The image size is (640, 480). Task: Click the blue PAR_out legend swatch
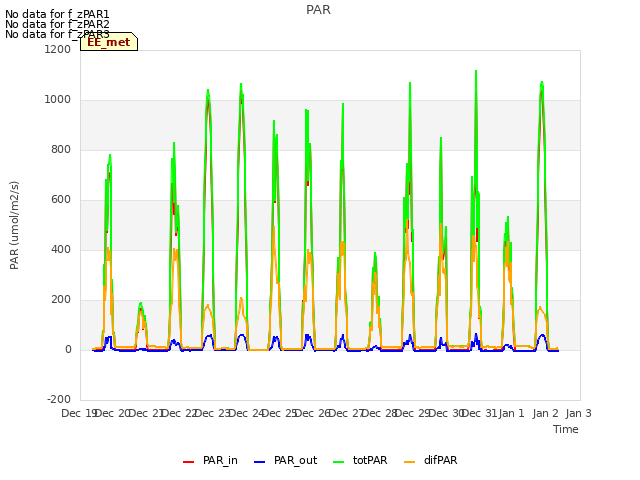(x=259, y=462)
